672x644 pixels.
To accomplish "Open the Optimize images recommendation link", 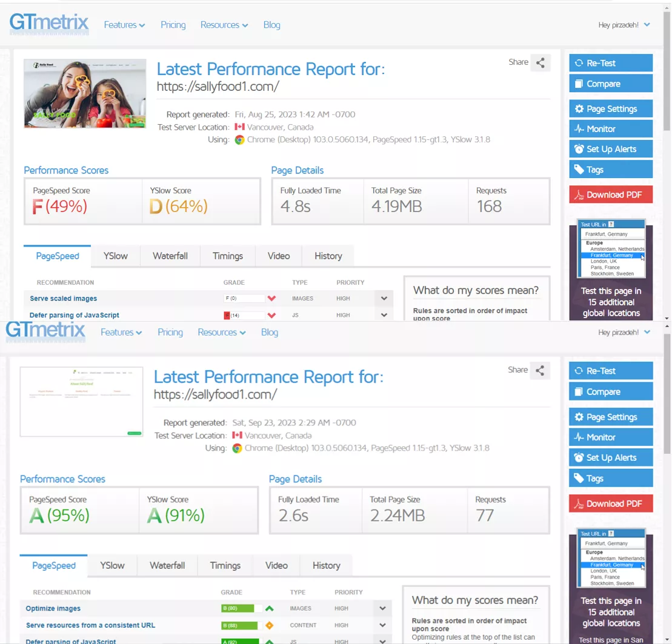I will [53, 608].
